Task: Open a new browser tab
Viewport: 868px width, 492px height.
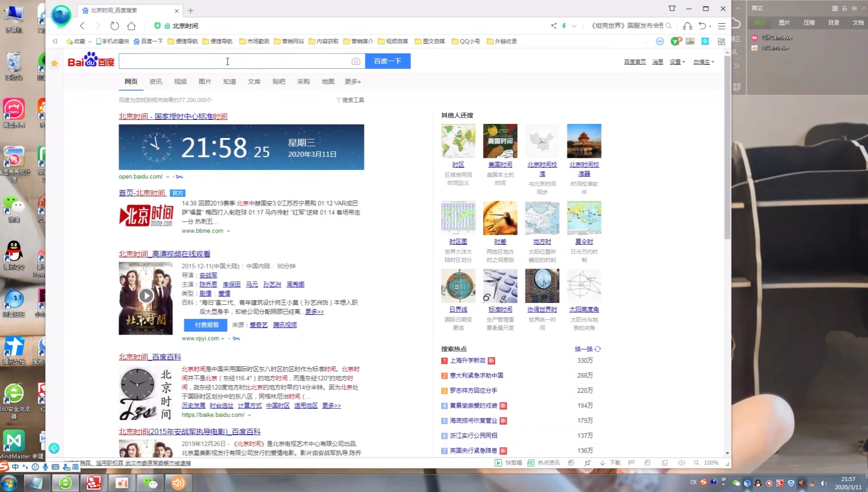Action: pyautogui.click(x=191, y=10)
